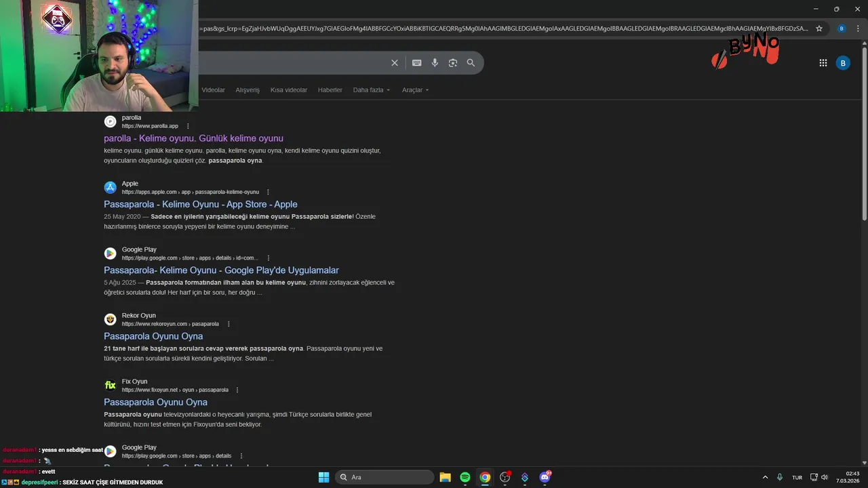Open Windows Start menu
This screenshot has width=868, height=488.
click(323, 477)
